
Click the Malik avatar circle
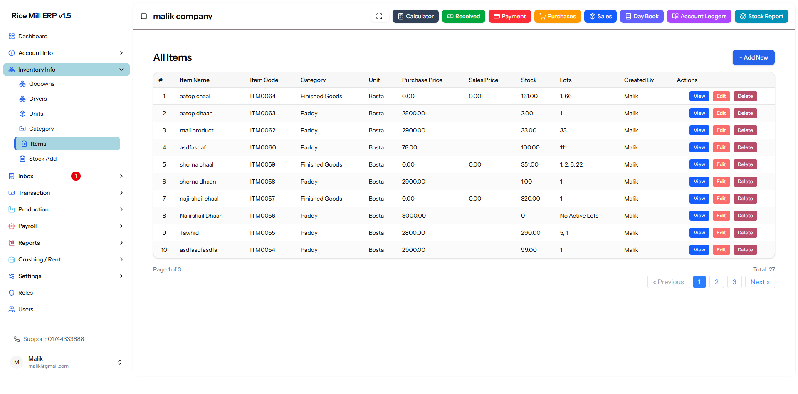pyautogui.click(x=17, y=362)
